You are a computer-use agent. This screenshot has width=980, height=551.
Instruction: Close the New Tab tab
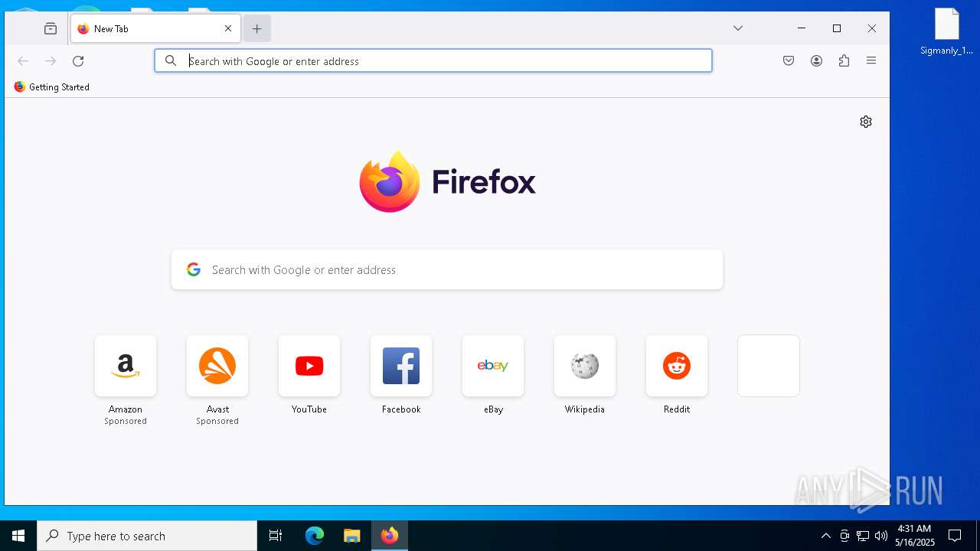228,28
